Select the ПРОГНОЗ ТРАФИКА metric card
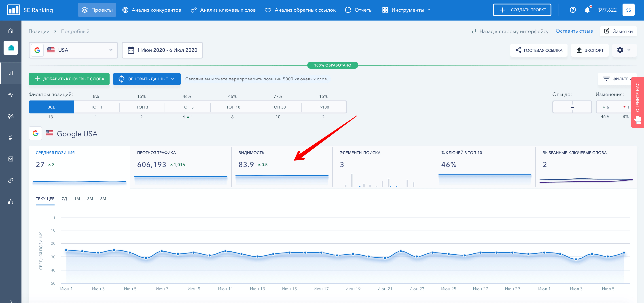 click(x=180, y=167)
